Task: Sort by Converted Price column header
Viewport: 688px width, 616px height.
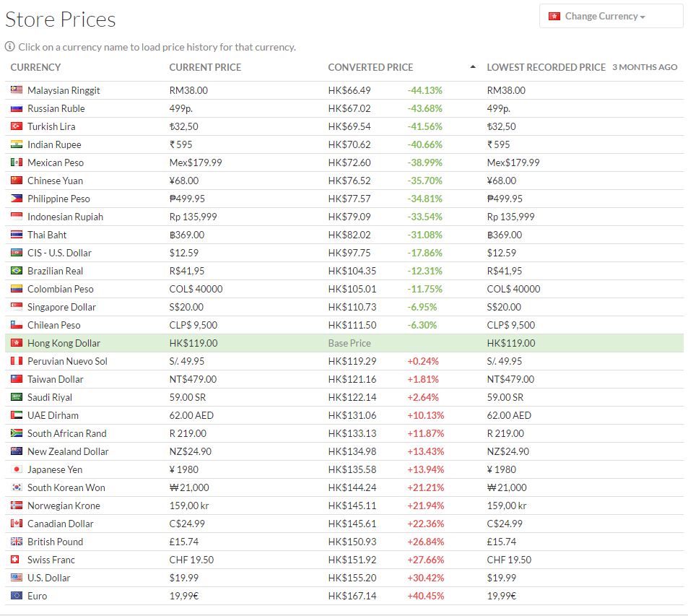Action: point(370,67)
